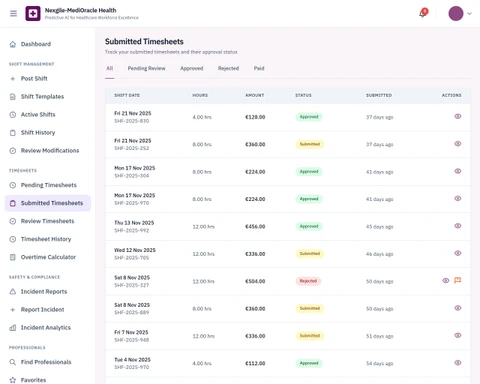Click the Overtime Calculator icon
Screen dimensions: 480x384
point(13,257)
